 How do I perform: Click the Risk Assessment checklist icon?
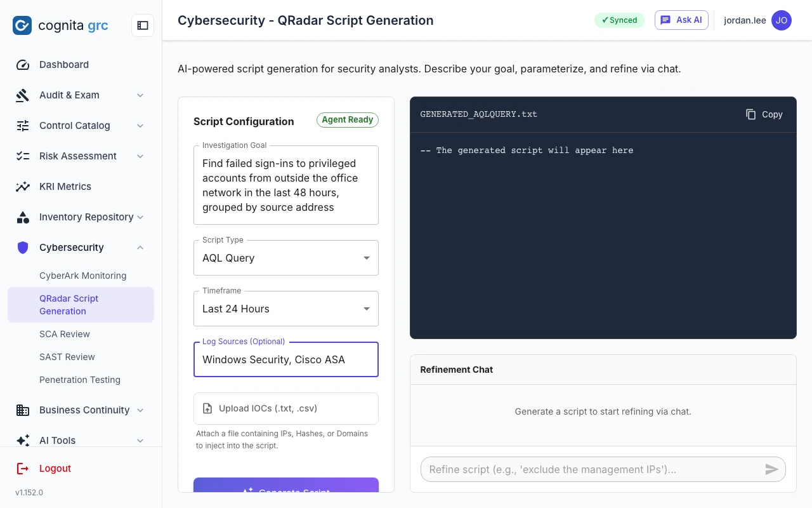pos(23,156)
